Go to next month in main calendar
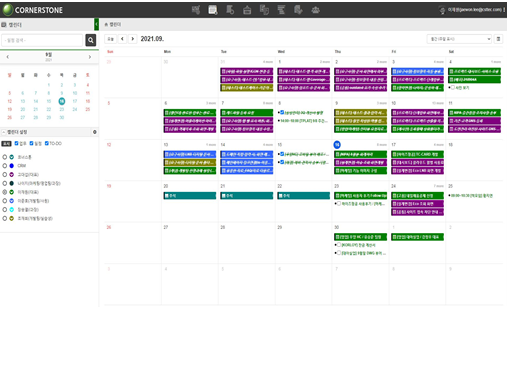507x374 pixels. tap(133, 39)
